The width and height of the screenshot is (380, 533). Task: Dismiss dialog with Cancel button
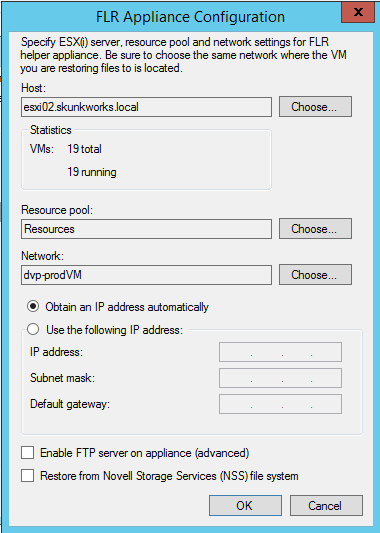pyautogui.click(x=326, y=505)
